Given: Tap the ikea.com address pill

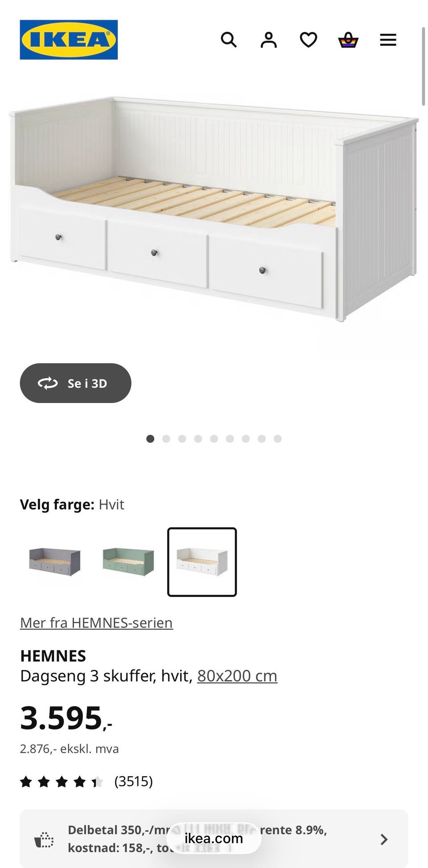Looking at the screenshot, I should coord(214,838).
